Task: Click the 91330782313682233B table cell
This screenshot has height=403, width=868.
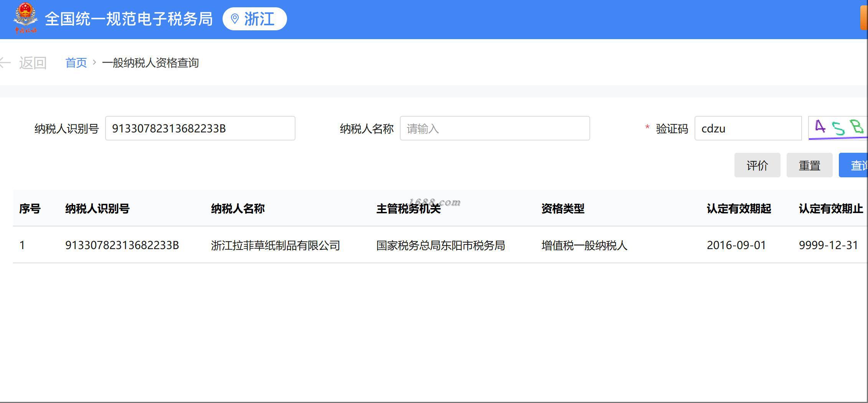Action: pos(122,245)
